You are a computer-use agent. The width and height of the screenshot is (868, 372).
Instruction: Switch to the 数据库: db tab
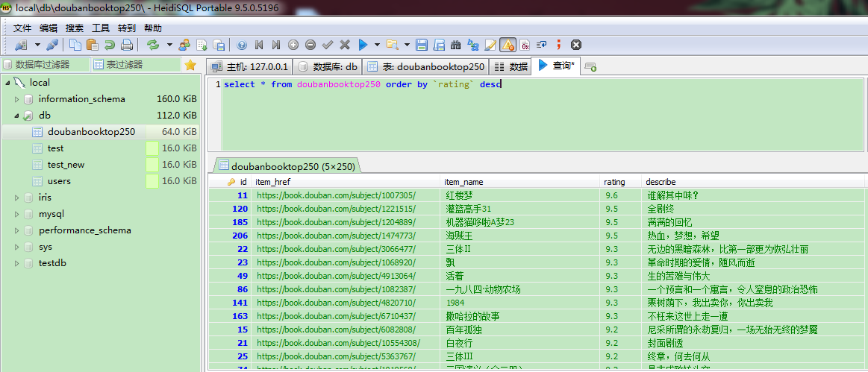(327, 67)
